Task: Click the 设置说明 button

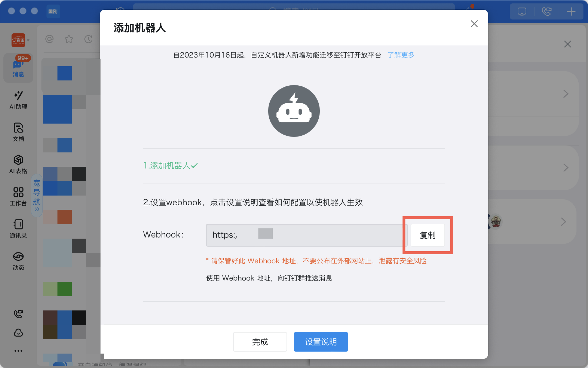Action: [321, 342]
